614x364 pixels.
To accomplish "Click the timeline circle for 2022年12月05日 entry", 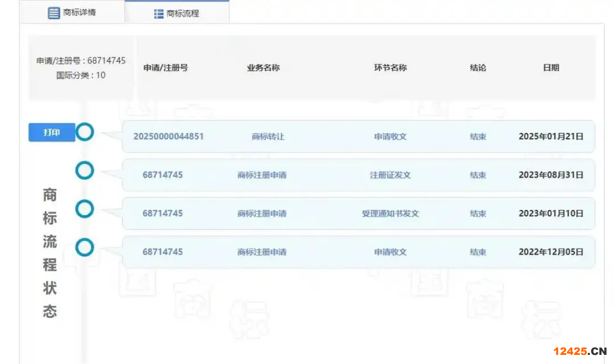I will pos(85,247).
